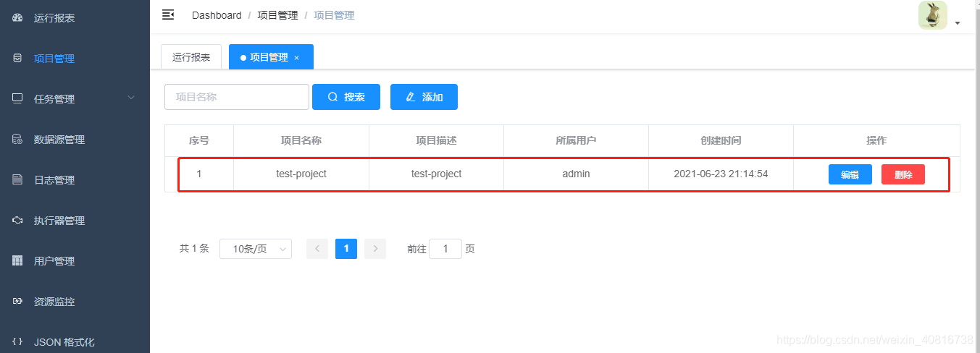Click the 添加 add button
This screenshot has width=980, height=353.
(424, 97)
